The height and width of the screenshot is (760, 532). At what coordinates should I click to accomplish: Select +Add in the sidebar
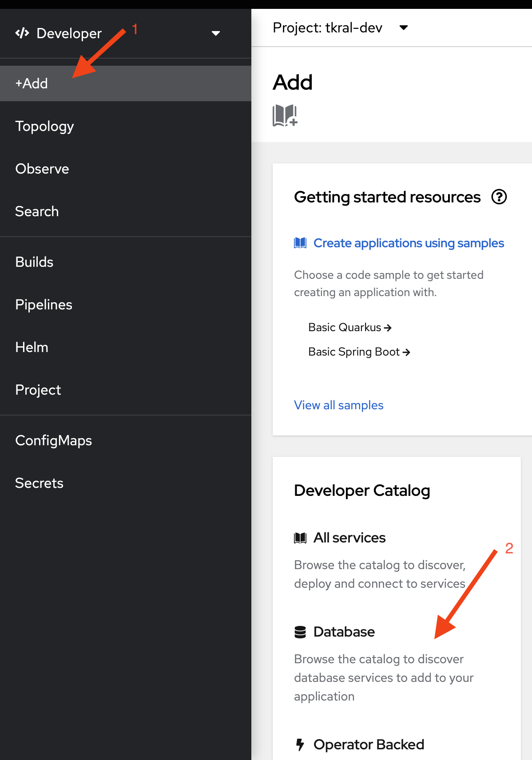coord(32,83)
